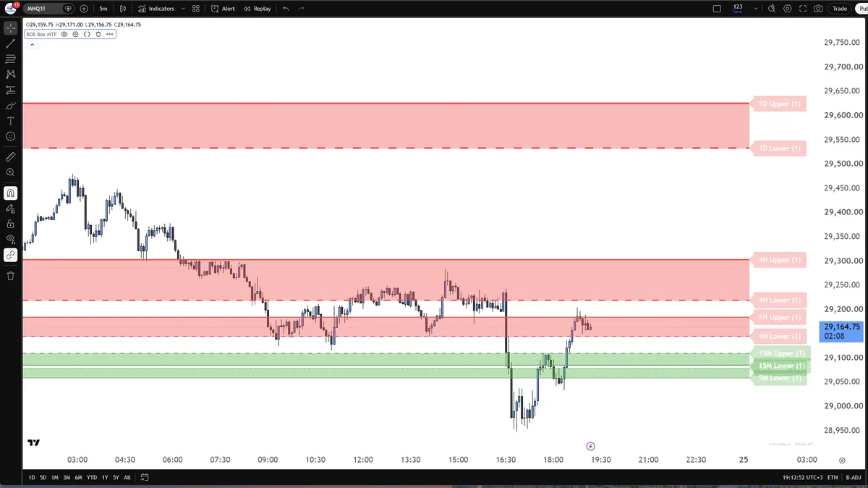Add a compare symbol with plus icon
The height and width of the screenshot is (488, 868).
click(84, 9)
